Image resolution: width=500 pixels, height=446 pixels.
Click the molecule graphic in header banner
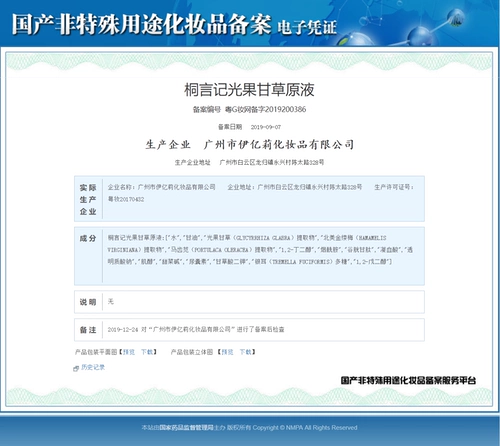(x=430, y=27)
